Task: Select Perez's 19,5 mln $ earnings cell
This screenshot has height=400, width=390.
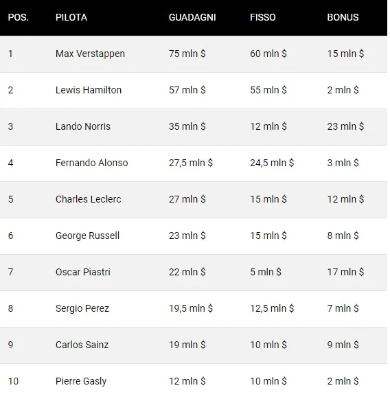Action: (191, 309)
